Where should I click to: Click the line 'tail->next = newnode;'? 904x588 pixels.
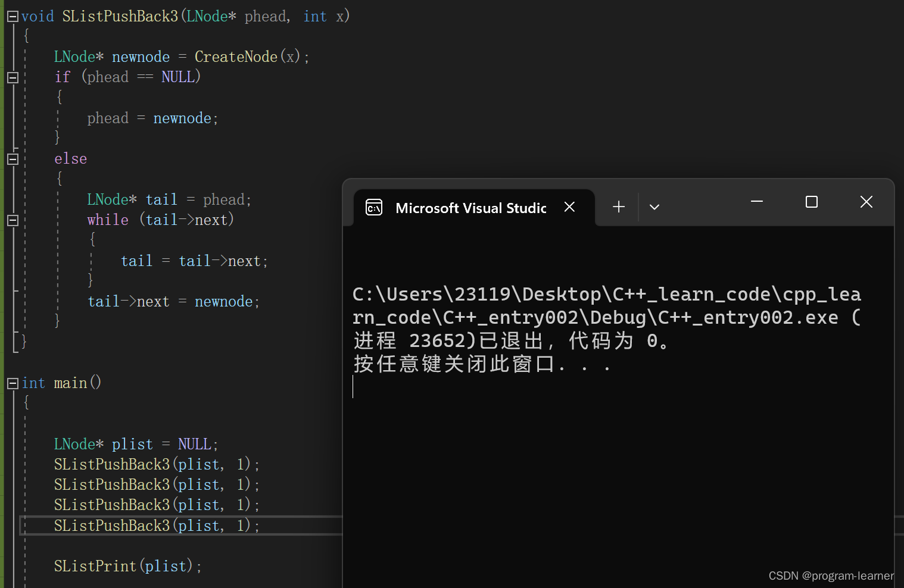point(174,301)
